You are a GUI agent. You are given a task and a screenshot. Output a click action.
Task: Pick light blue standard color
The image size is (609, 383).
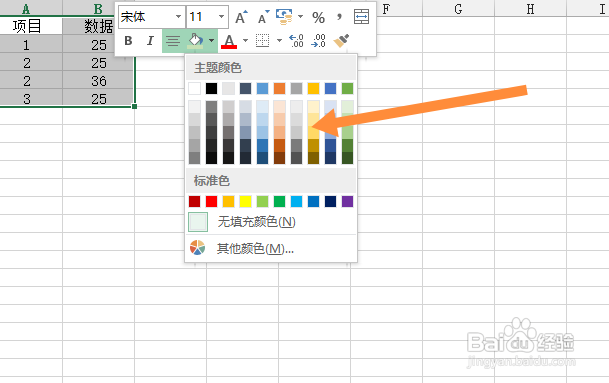(296, 202)
